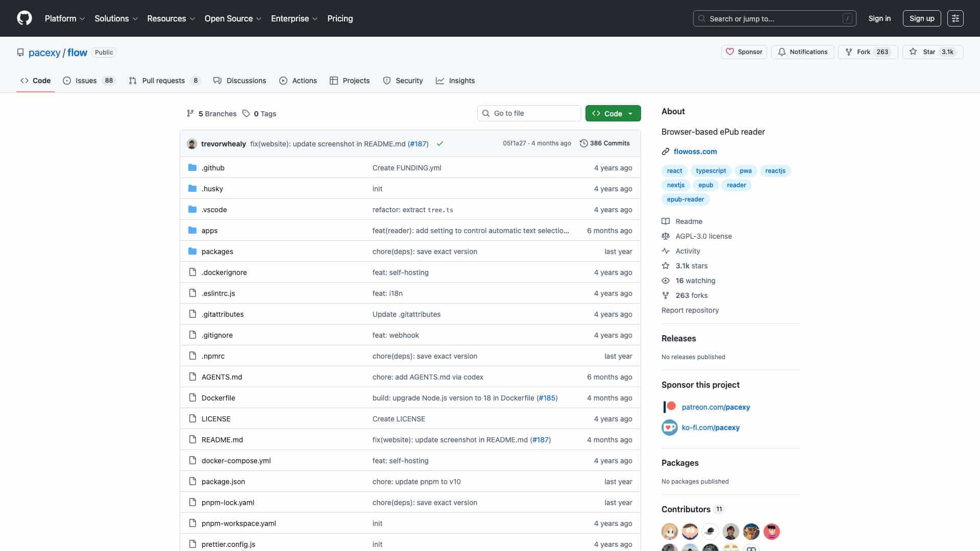Open the Discussions tab
980x551 pixels.
(240, 81)
